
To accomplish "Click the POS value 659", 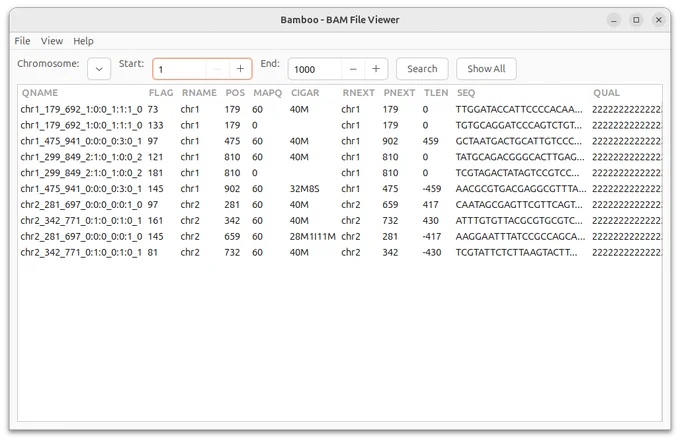I will 232,236.
